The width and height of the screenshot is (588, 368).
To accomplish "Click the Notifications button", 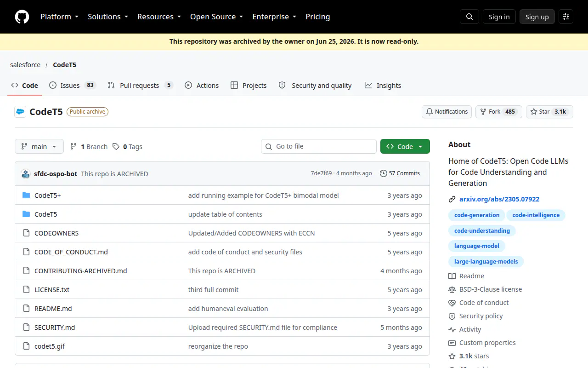I will [447, 112].
